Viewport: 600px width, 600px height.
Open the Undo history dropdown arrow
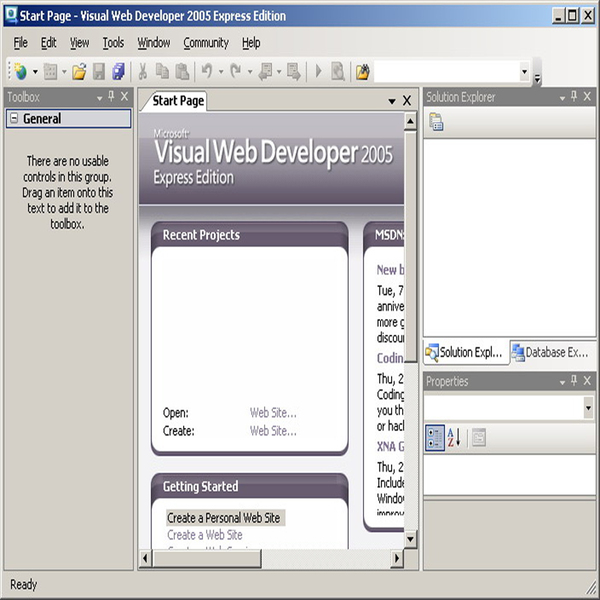(x=221, y=72)
